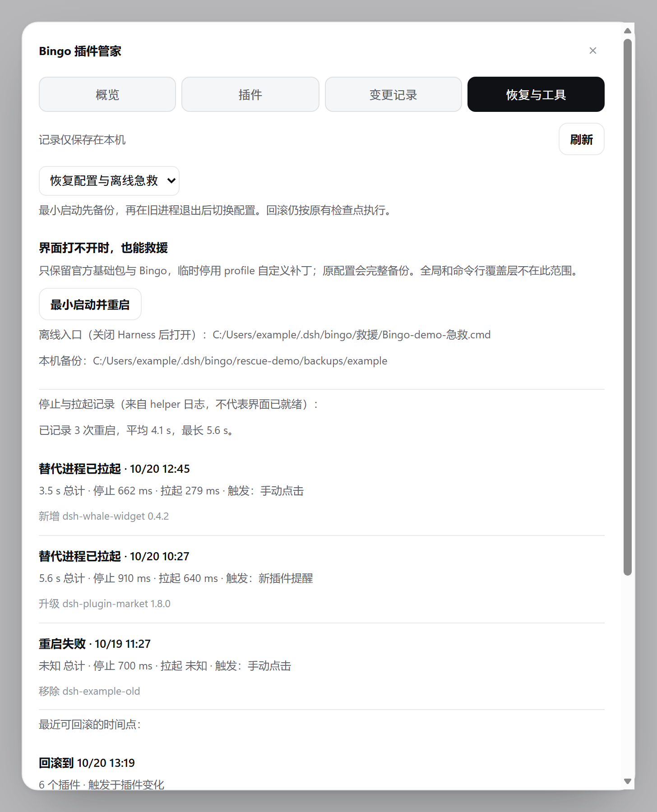The image size is (657, 812).
Task: Click the 替代进程已拉起 10/20 10:27 record
Action: pos(114,556)
